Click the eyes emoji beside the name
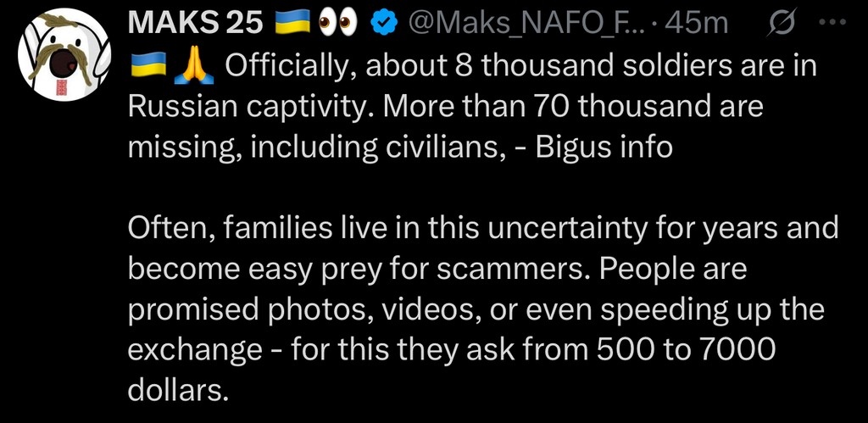This screenshot has width=868, height=423. (339, 24)
